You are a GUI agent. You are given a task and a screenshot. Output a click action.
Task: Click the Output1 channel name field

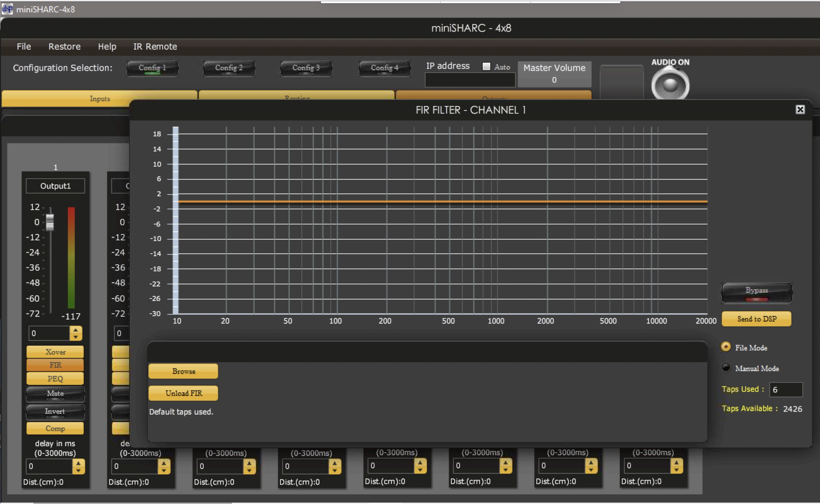click(55, 186)
